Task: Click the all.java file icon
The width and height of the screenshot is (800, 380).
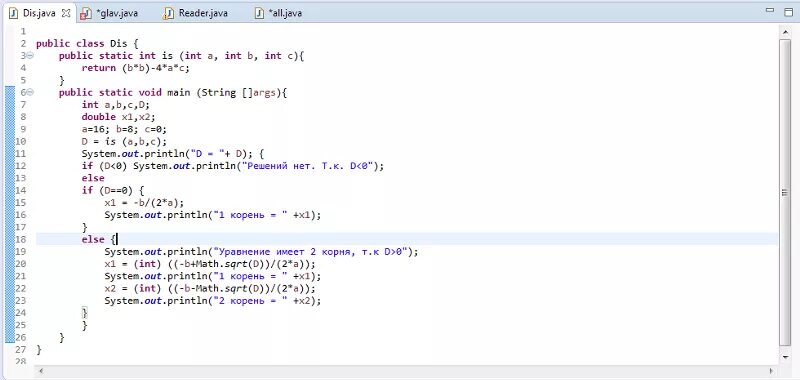Action: point(259,13)
